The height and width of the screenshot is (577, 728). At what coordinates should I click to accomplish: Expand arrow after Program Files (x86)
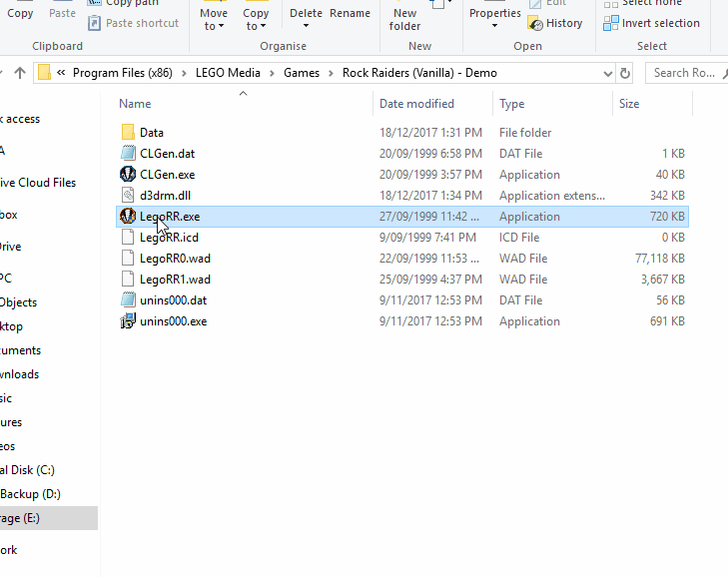click(184, 73)
